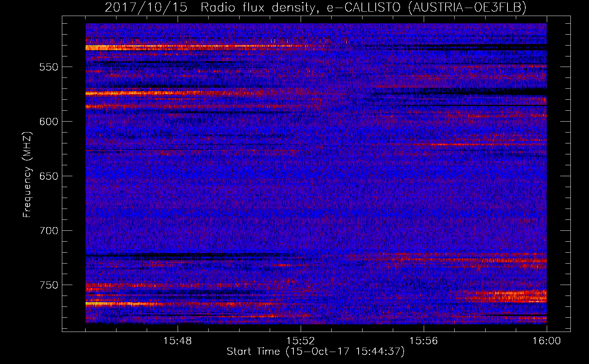This screenshot has width=589, height=364.
Task: Click the 750 frequency tick label
Action: [49, 285]
